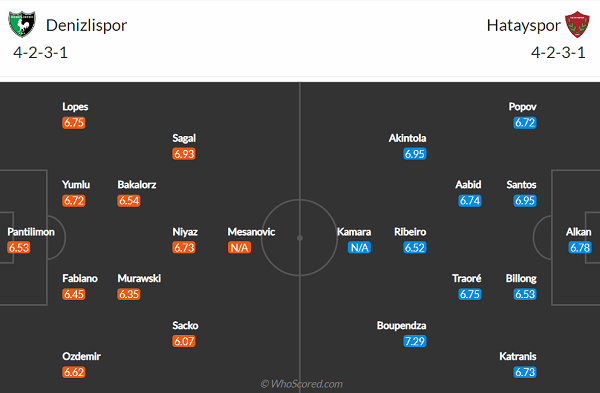Click Sagal's 6.93 rating badge
Image resolution: width=600 pixels, height=393 pixels.
pos(184,154)
